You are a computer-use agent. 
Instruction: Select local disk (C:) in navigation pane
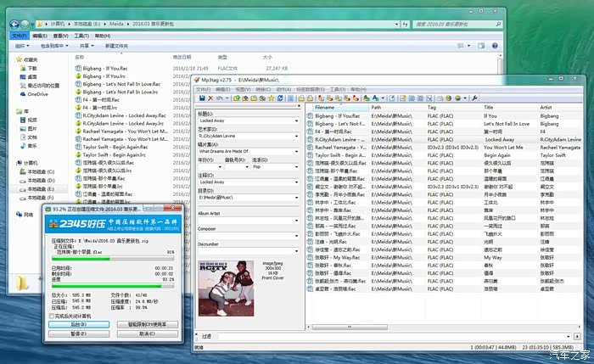(40, 171)
